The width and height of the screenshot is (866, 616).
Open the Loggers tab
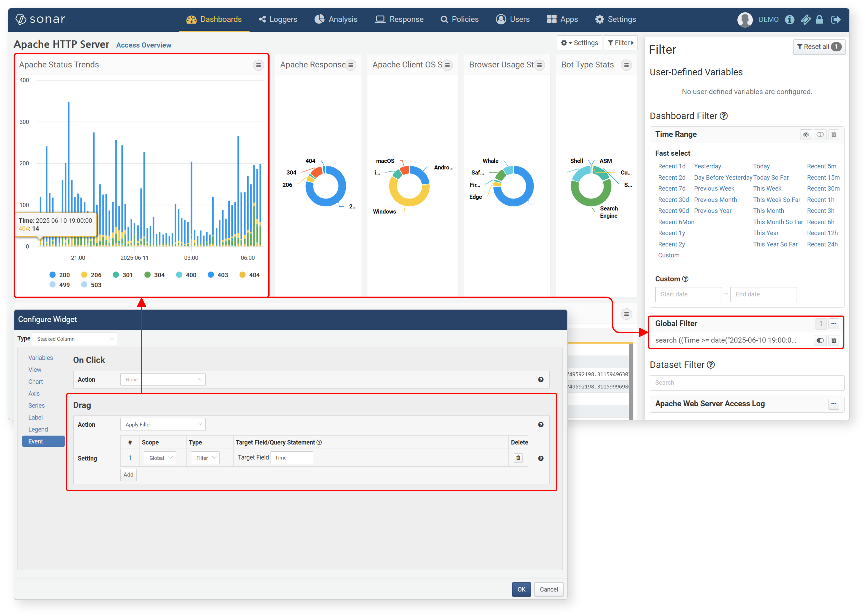(x=278, y=19)
